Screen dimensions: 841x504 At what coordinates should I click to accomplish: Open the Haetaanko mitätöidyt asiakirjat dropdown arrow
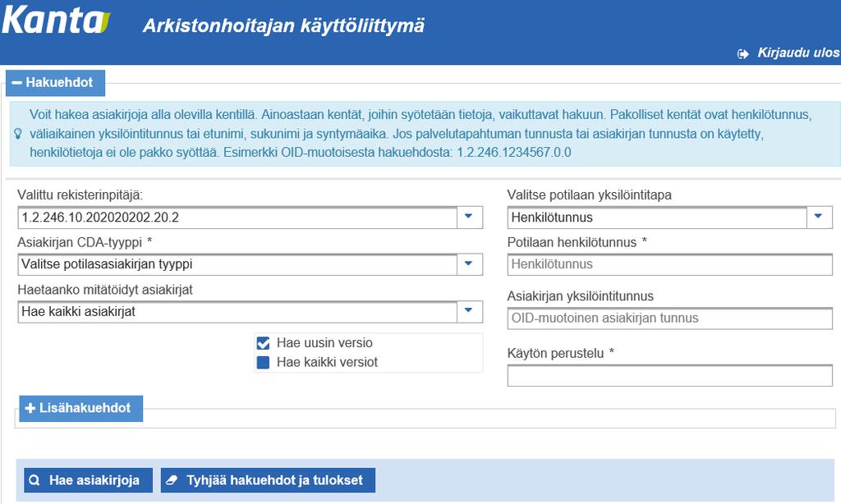pyautogui.click(x=469, y=311)
